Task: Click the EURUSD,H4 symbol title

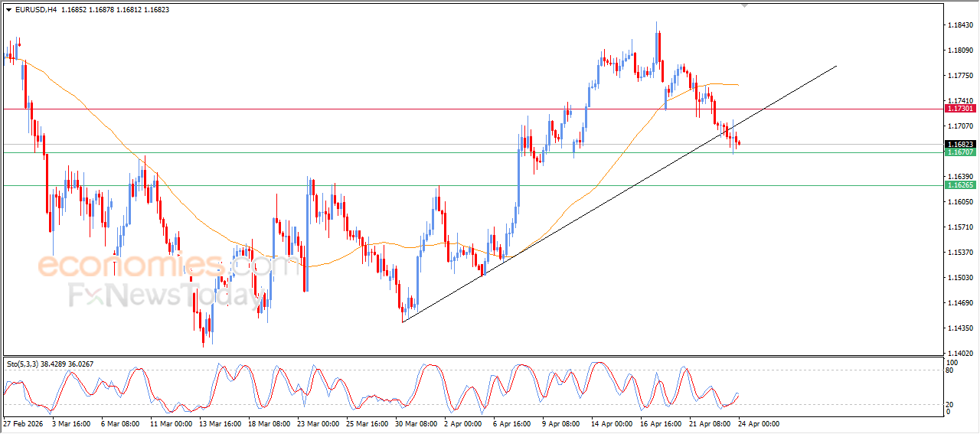Action: (x=36, y=10)
